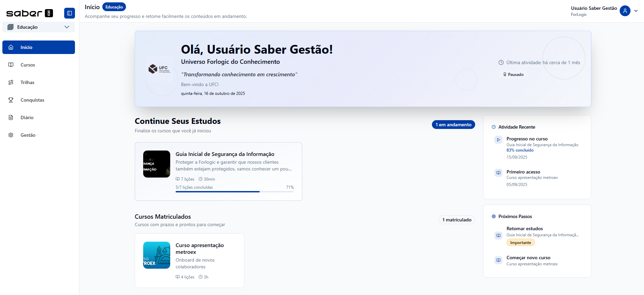The height and width of the screenshot is (295, 644).
Task: Click the Diário document icon
Action: pos(11,117)
